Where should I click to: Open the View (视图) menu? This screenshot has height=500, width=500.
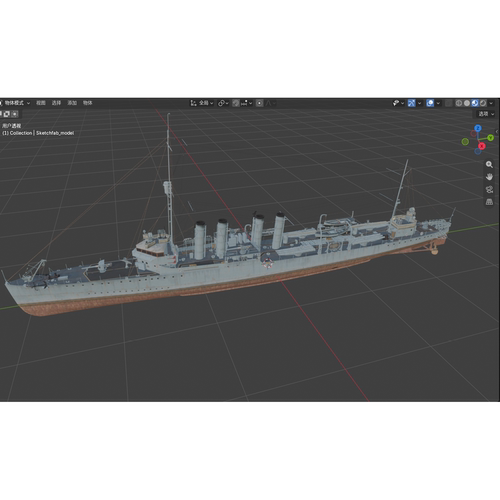[x=41, y=103]
